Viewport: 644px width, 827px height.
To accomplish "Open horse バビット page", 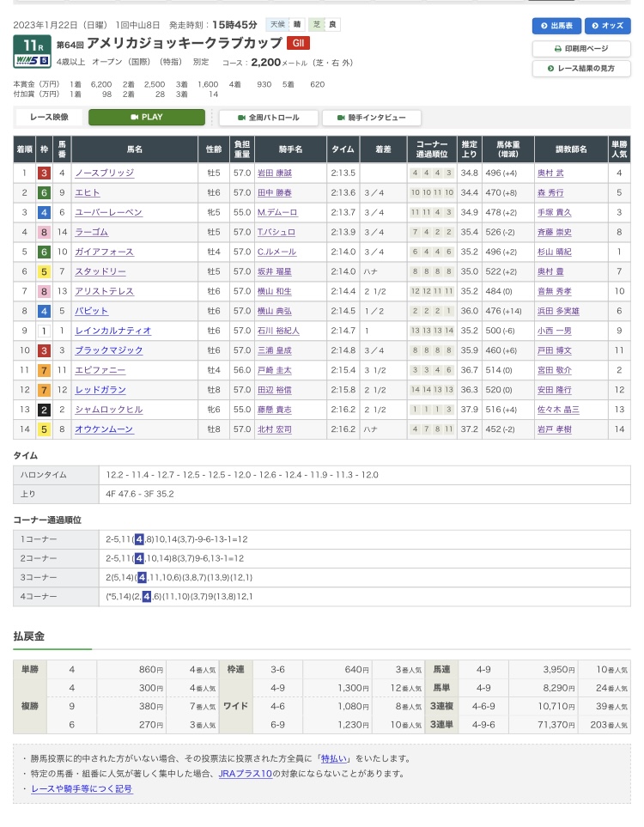I will [x=91, y=311].
